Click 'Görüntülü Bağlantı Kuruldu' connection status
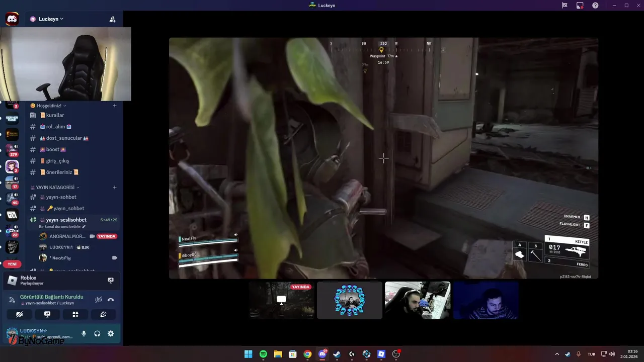 click(51, 297)
